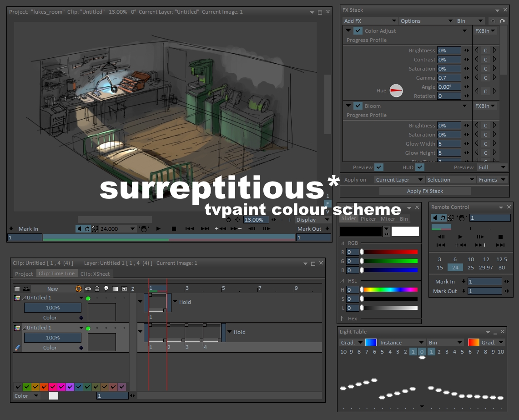Click the zoom percentage field 13.00%
The height and width of the screenshot is (420, 519).
(x=256, y=220)
